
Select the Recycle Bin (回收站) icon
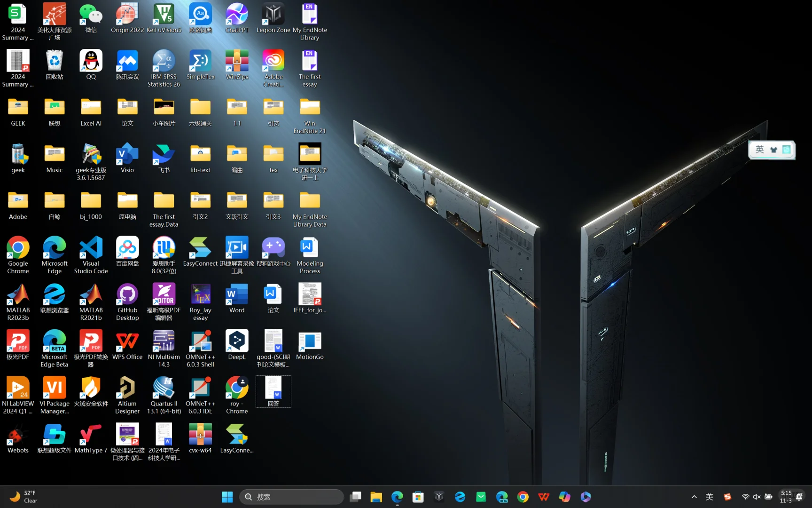pyautogui.click(x=55, y=65)
